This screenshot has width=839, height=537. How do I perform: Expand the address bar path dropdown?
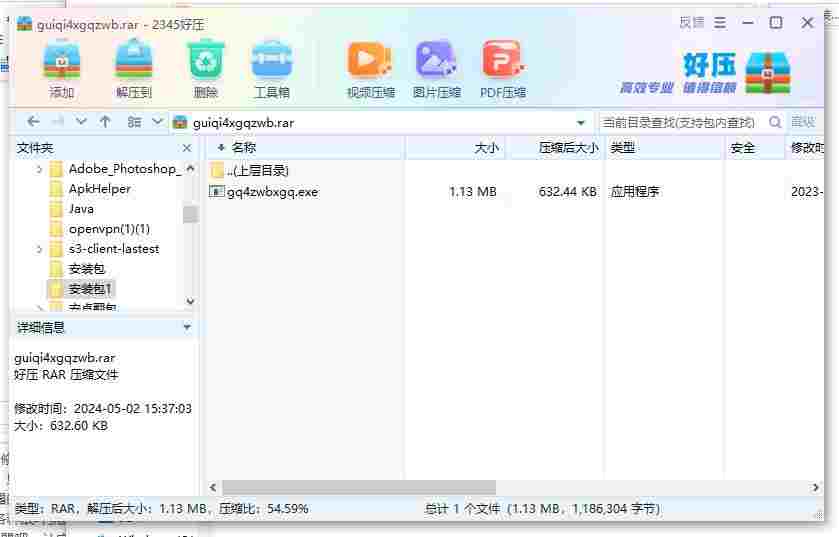click(x=581, y=123)
